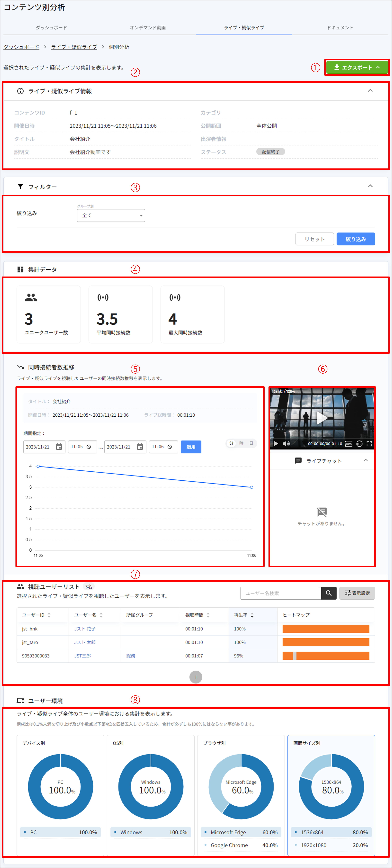Screen dimensions: 392x868
Task: Open calendar for start date field
Action: (x=59, y=447)
